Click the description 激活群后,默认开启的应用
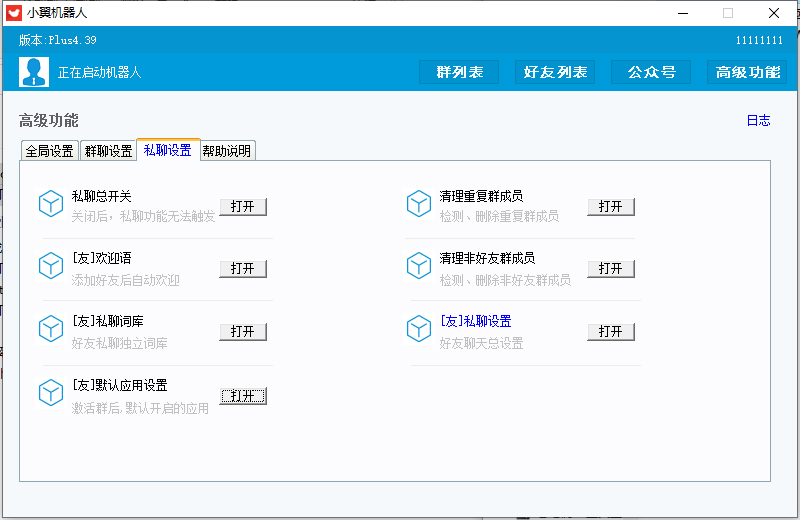Image resolution: width=800 pixels, height=520 pixels. tap(140, 408)
